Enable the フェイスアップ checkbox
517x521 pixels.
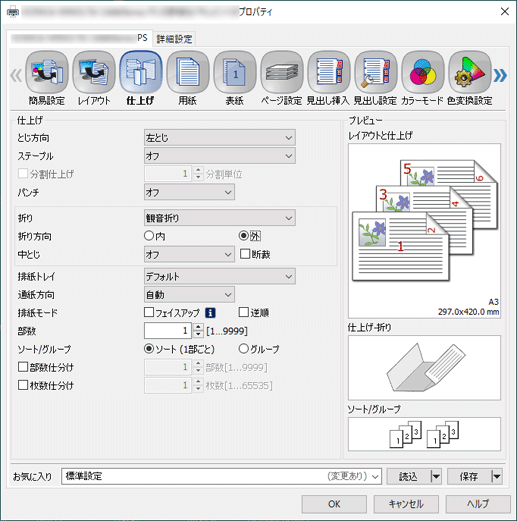149,312
